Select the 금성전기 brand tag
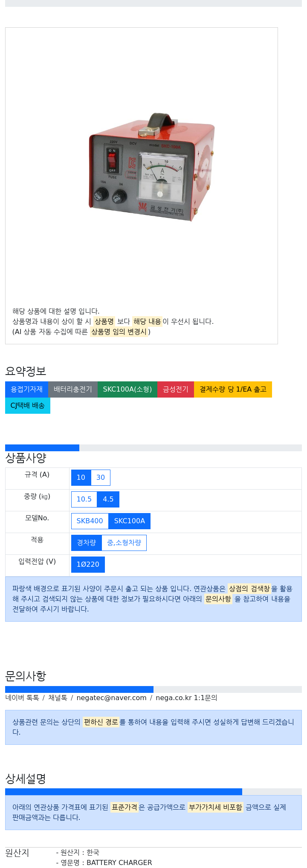This screenshot has height=868, width=307. 176,389
